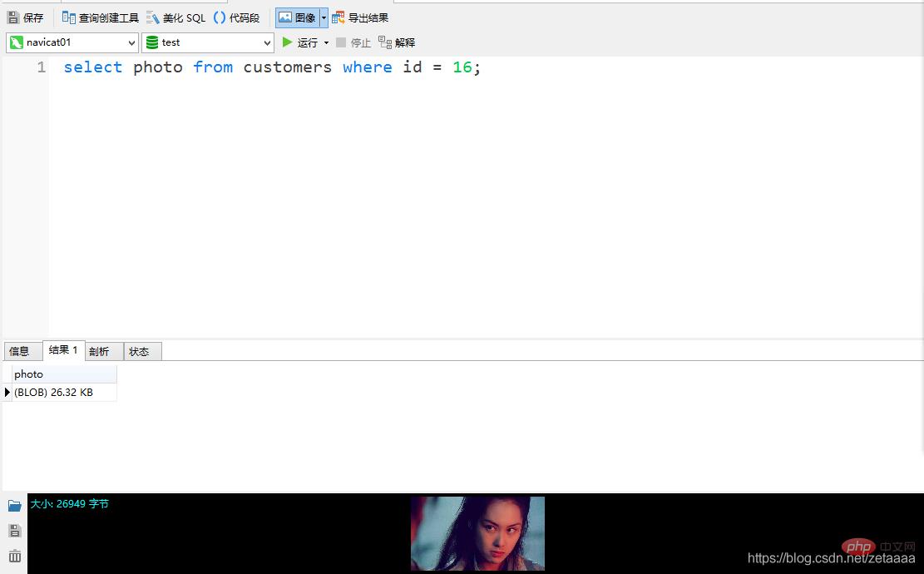
Task: Click the save-to-disk icon in image panel
Action: (x=14, y=531)
